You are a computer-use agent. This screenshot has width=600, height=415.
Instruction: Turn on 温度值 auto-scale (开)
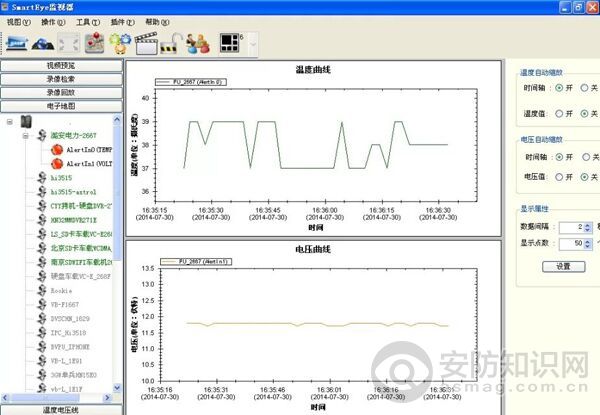pos(559,114)
